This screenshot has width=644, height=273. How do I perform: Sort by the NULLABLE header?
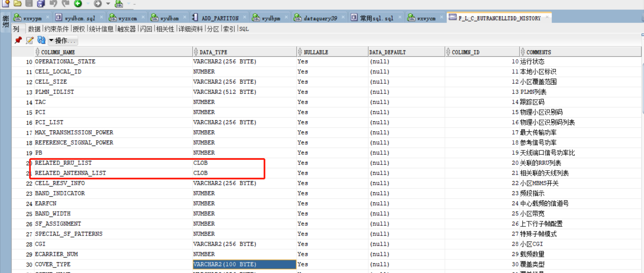tap(332, 52)
